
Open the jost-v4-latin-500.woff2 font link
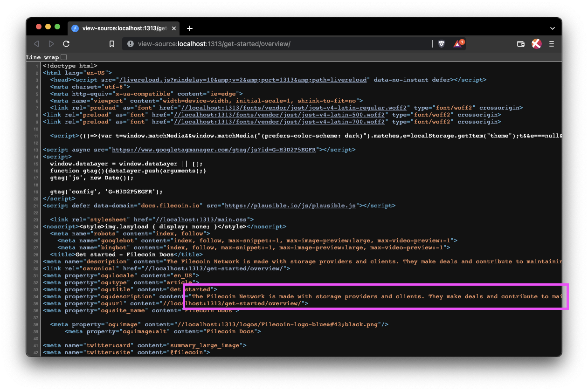[x=280, y=115]
